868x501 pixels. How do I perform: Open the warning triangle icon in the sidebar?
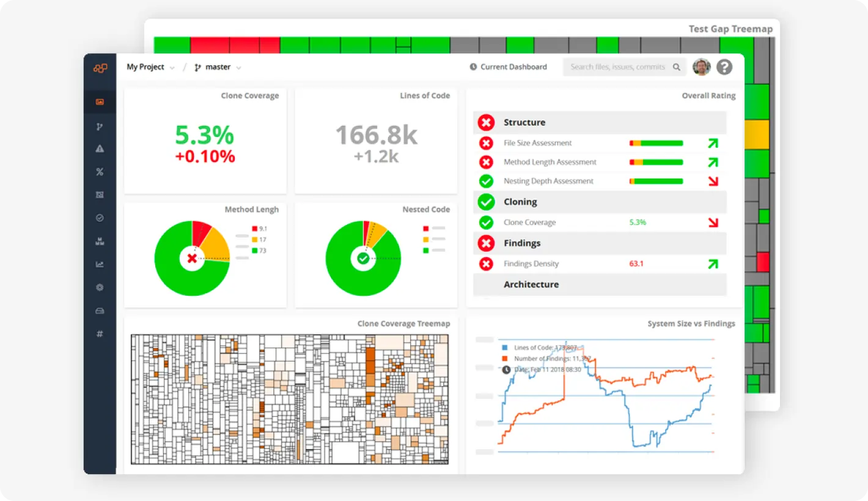[100, 148]
